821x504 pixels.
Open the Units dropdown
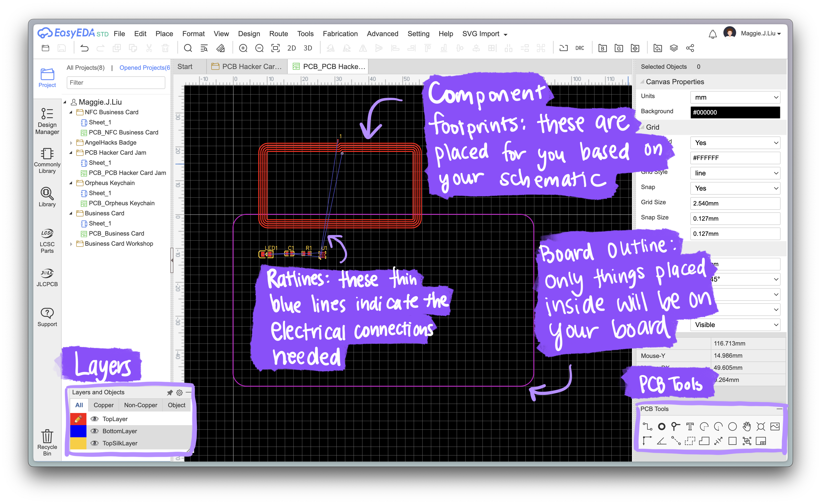(x=735, y=97)
